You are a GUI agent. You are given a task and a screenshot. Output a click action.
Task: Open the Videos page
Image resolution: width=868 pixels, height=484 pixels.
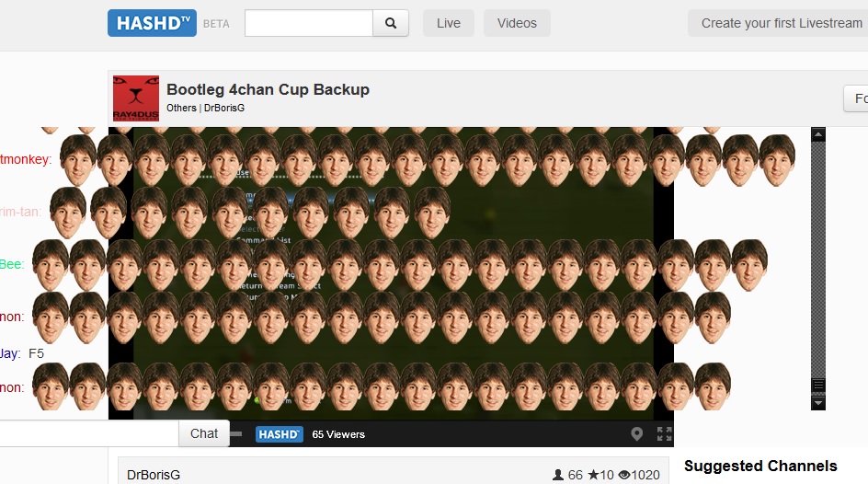click(517, 23)
